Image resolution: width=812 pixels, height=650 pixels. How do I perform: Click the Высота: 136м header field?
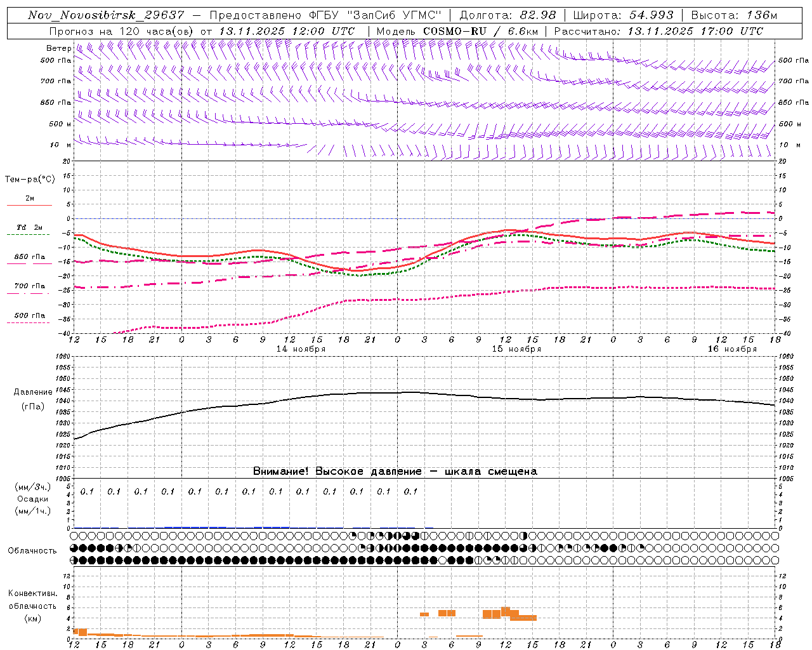(x=734, y=15)
